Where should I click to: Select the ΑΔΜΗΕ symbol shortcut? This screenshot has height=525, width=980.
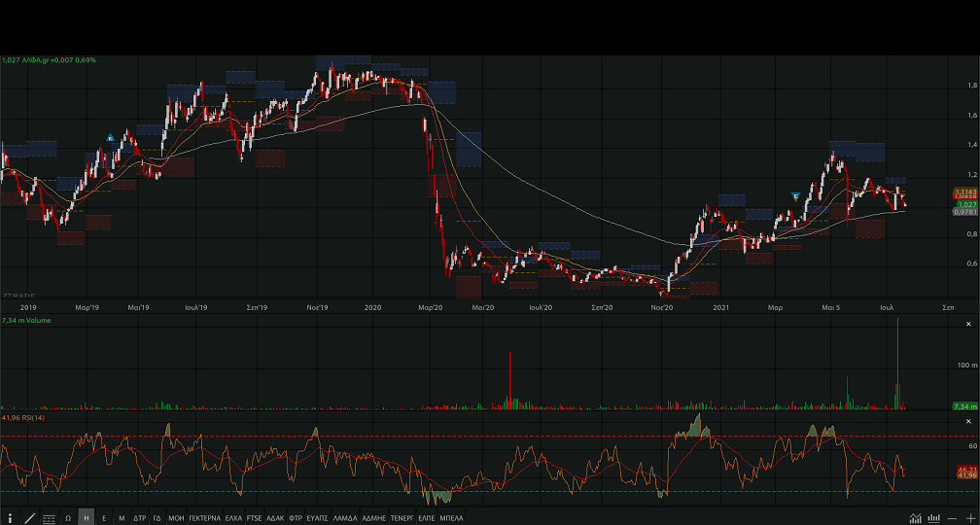[374, 518]
